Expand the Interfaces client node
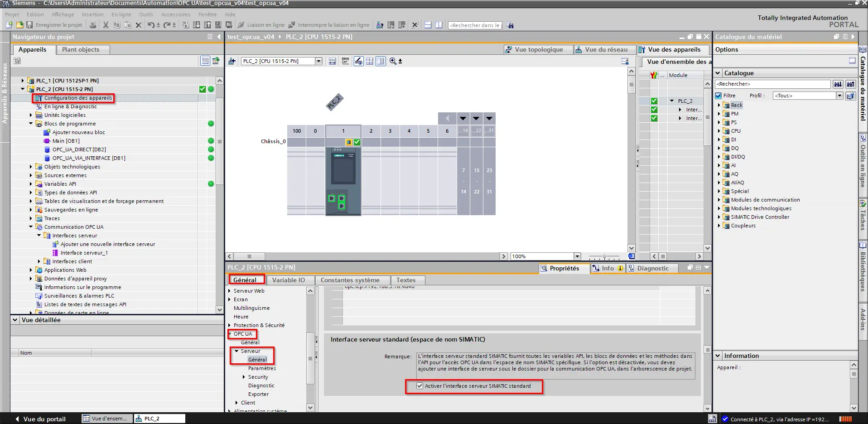Screen dimensions: 868x424 pos(39,261)
